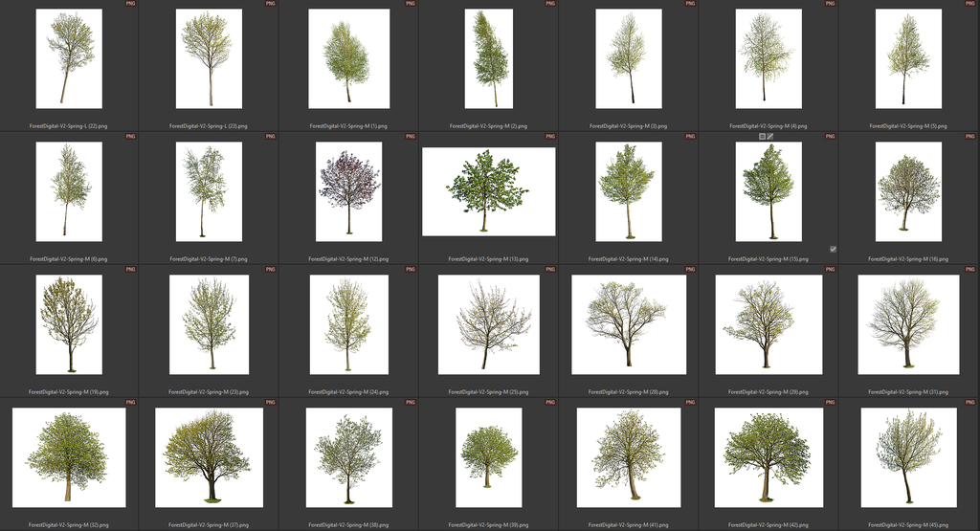Choose the Spring-M (28) bare-branch tree thumbnail
This screenshot has width=980, height=531.
[628, 324]
